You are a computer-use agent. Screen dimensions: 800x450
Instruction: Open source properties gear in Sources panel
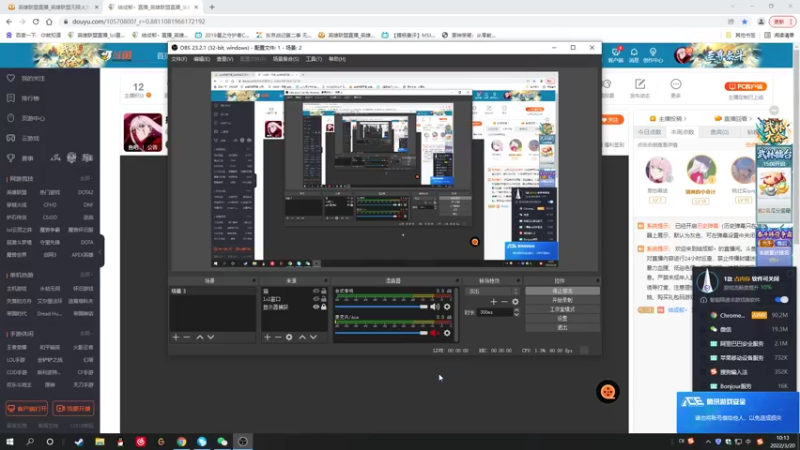(x=289, y=337)
